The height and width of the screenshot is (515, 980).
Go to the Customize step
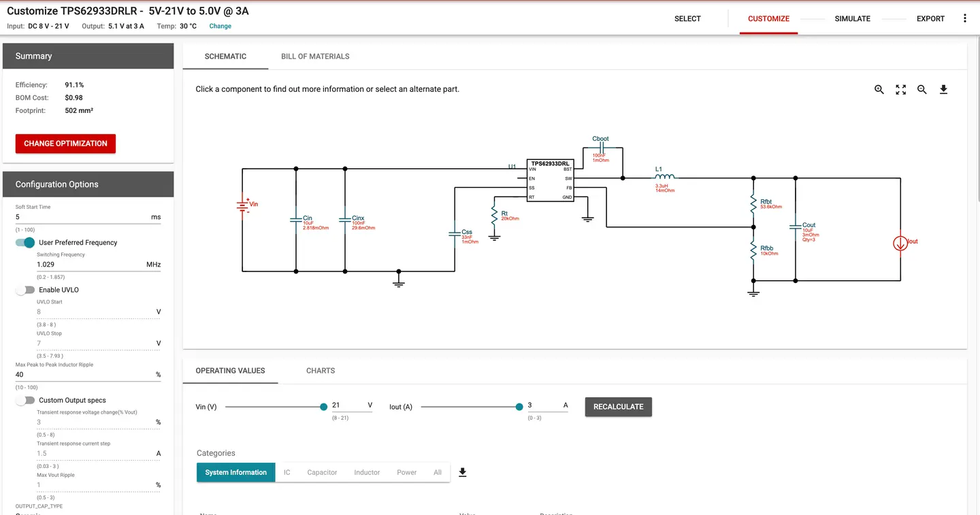[768, 18]
